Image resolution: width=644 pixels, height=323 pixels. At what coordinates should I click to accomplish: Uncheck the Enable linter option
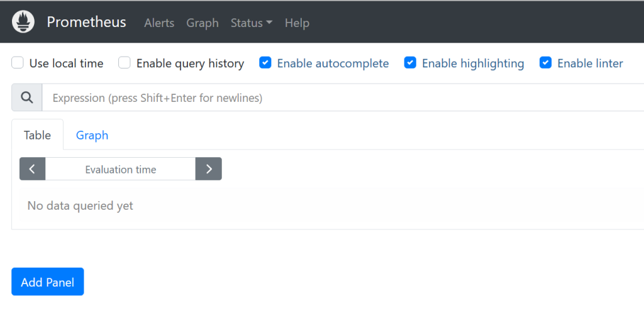point(546,63)
